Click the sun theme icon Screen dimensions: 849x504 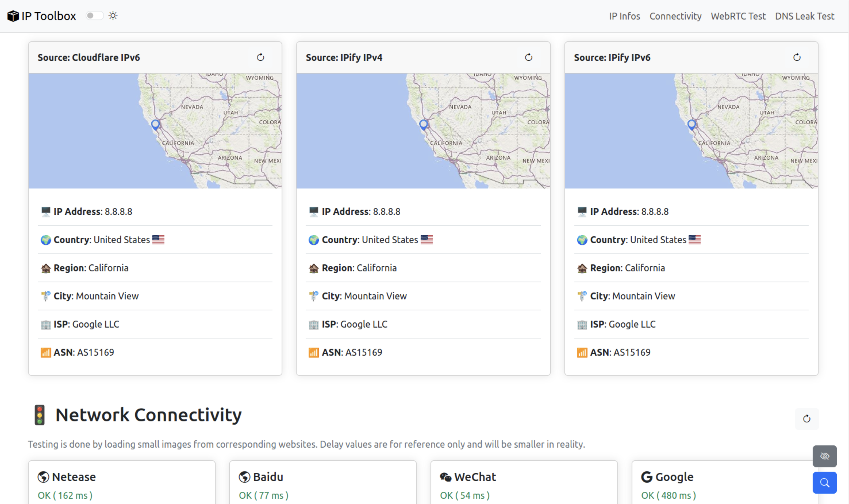(x=113, y=16)
